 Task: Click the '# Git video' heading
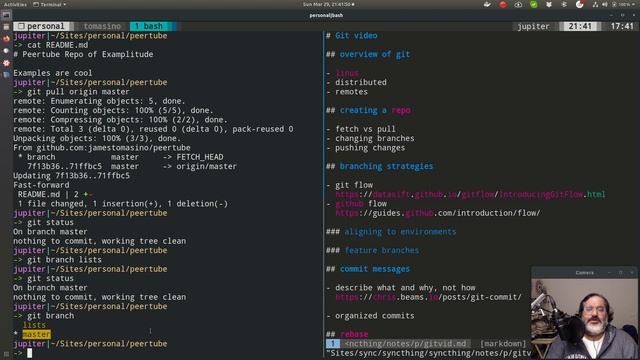pyautogui.click(x=351, y=36)
